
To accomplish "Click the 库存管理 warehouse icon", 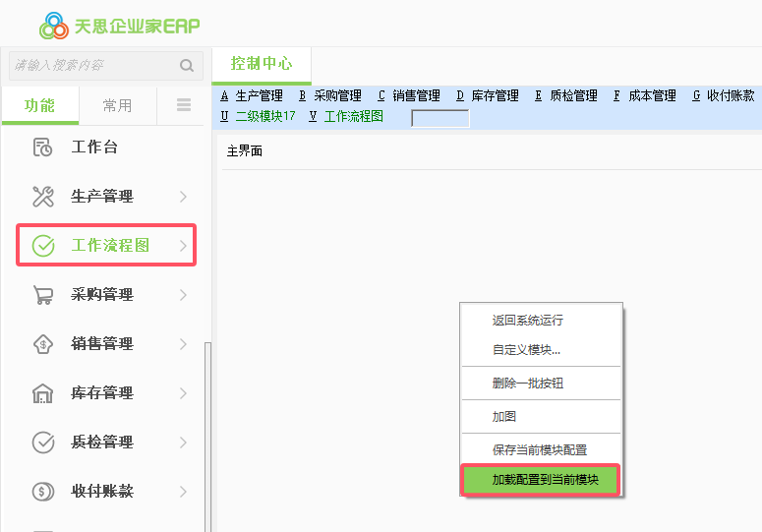I will 43,393.
